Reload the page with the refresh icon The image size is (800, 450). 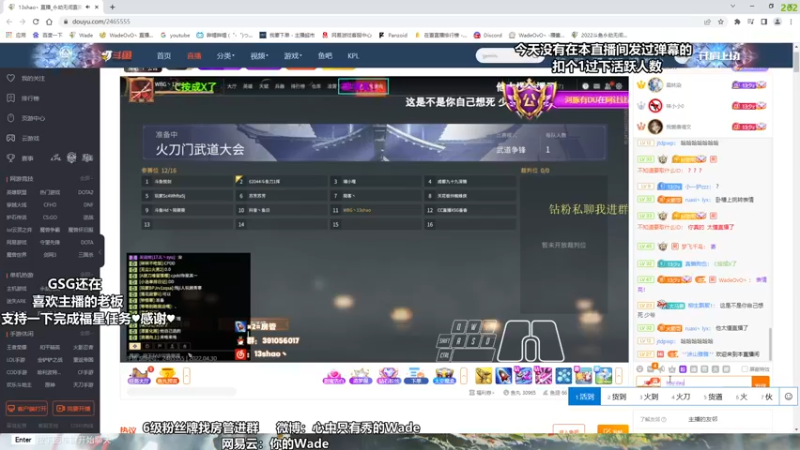36,21
